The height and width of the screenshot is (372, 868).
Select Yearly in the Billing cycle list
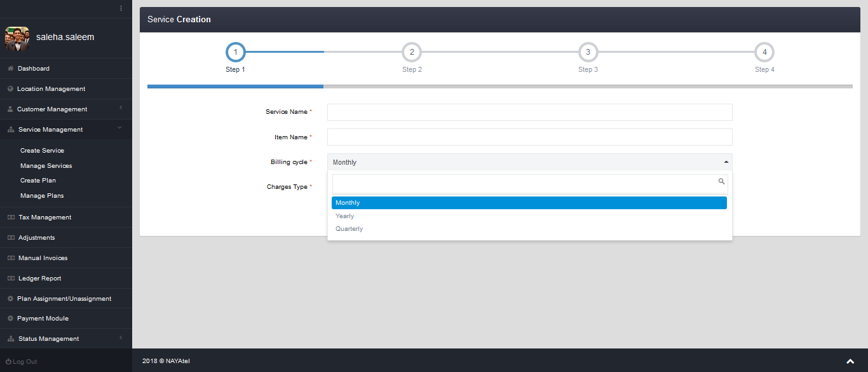[529, 216]
